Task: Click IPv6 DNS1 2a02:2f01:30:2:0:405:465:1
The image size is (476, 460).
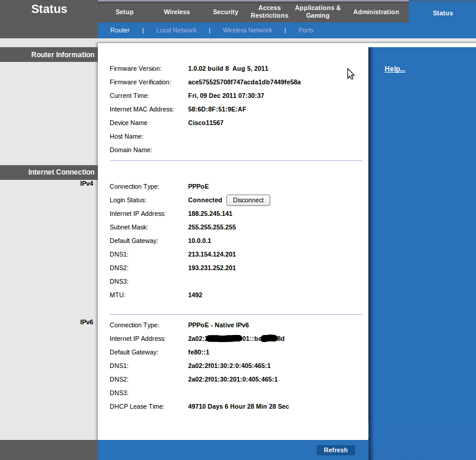Action: tap(229, 366)
